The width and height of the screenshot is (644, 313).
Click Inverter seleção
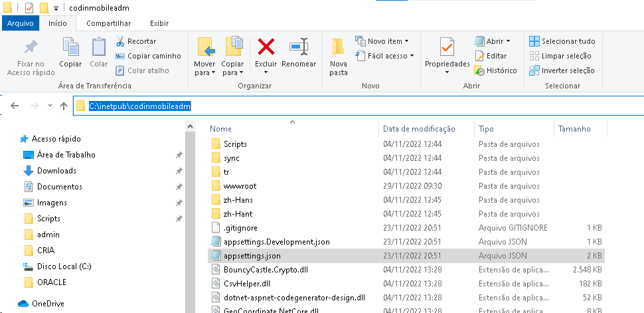click(x=562, y=70)
